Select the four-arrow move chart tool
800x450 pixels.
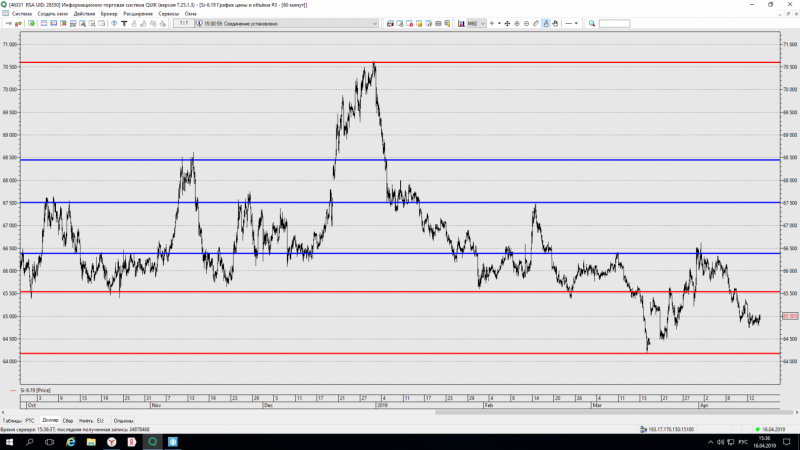tap(507, 23)
